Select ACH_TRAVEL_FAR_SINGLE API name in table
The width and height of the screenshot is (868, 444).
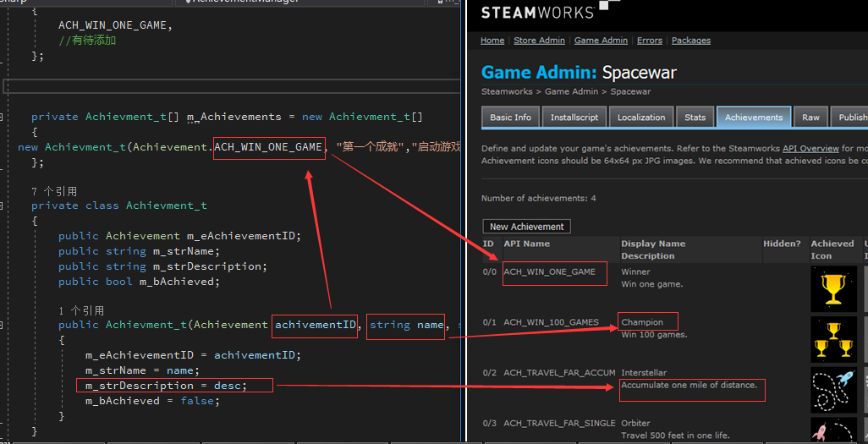559,423
